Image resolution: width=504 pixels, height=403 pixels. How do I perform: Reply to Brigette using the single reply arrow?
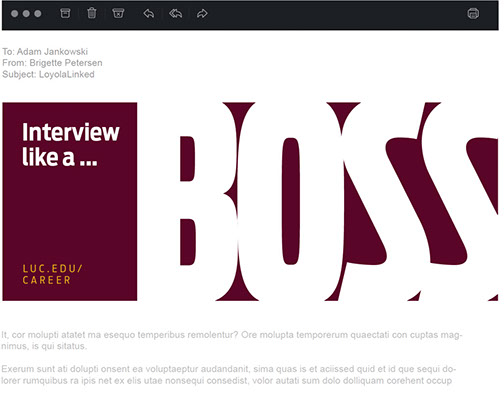pyautogui.click(x=149, y=14)
